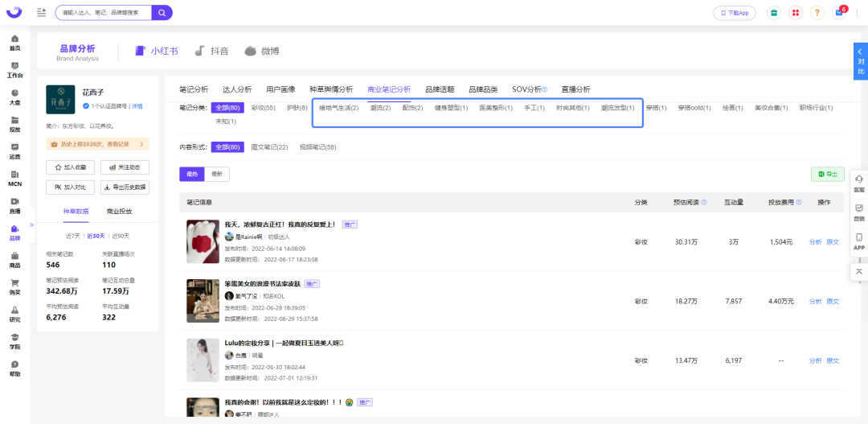
Task: Select 近7天 time range
Action: pos(73,236)
